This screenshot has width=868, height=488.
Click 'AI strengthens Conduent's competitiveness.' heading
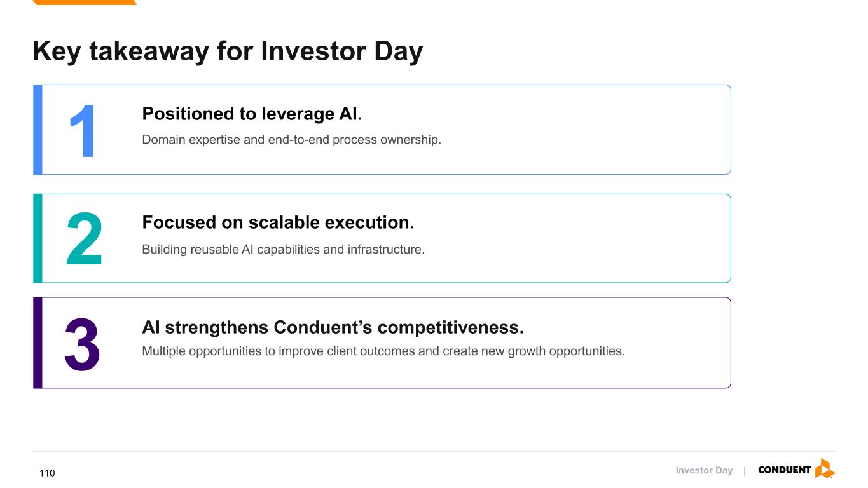(333, 327)
